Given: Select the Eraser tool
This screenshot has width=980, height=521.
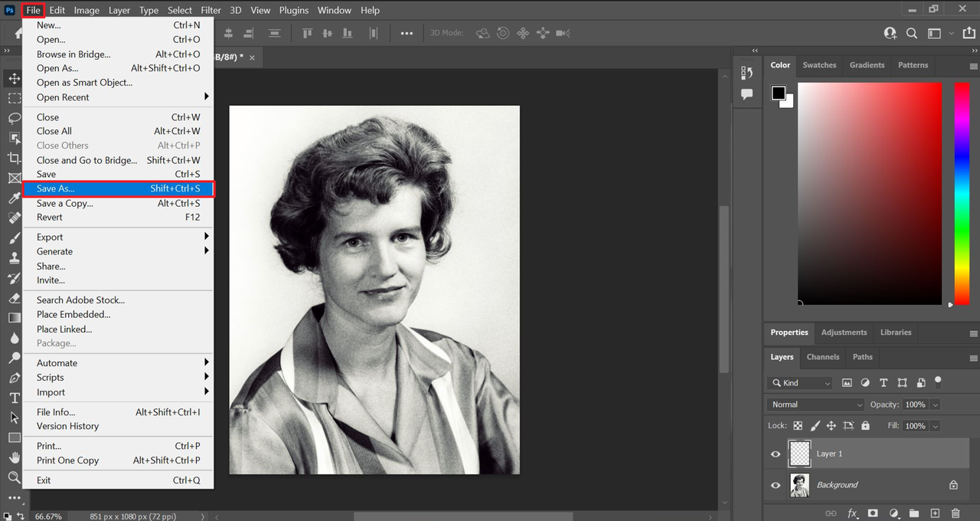Looking at the screenshot, I should pyautogui.click(x=15, y=297).
